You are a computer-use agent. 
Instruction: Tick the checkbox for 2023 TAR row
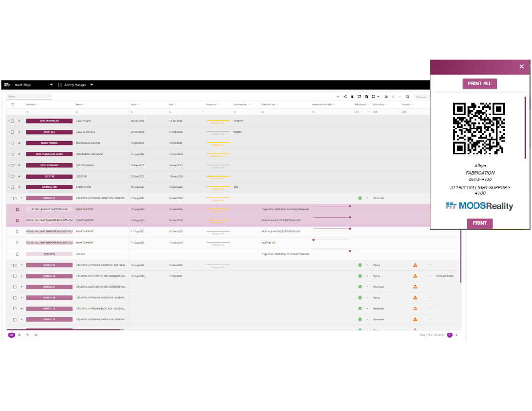click(x=13, y=176)
